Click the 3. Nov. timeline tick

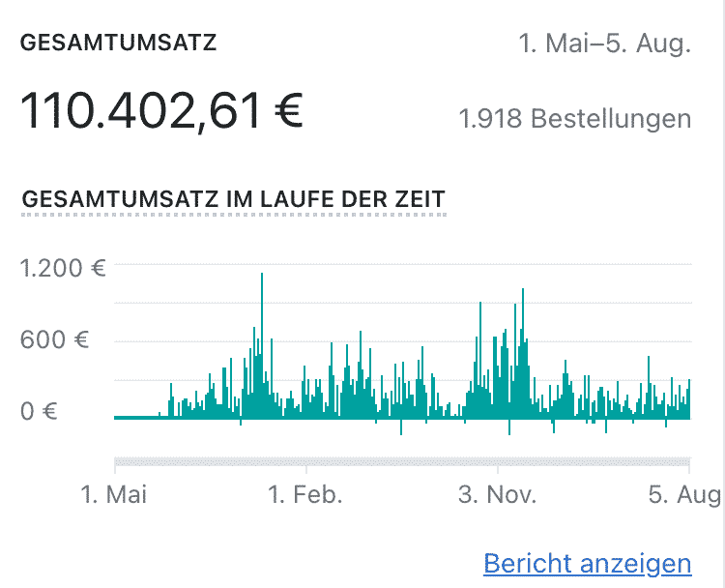click(498, 494)
